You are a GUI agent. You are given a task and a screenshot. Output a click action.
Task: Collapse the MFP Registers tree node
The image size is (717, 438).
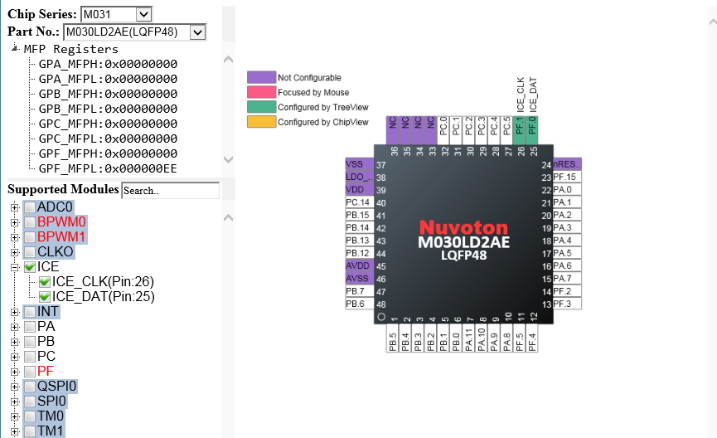[x=15, y=48]
